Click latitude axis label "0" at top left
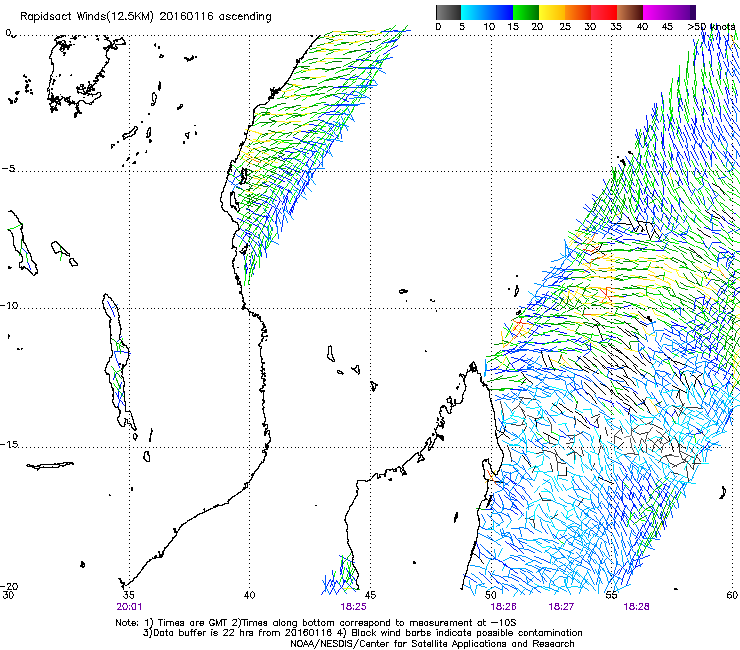 click(x=8, y=33)
